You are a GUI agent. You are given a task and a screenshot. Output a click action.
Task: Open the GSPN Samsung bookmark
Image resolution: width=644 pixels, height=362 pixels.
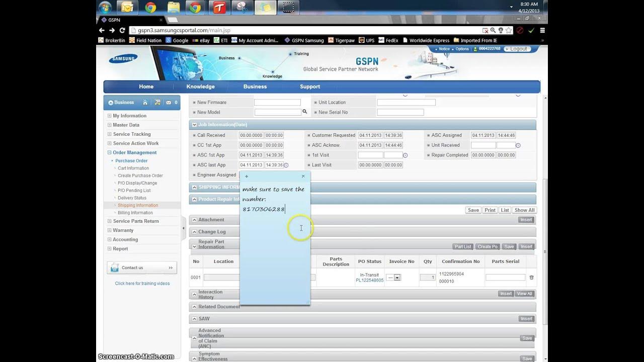[x=304, y=40]
